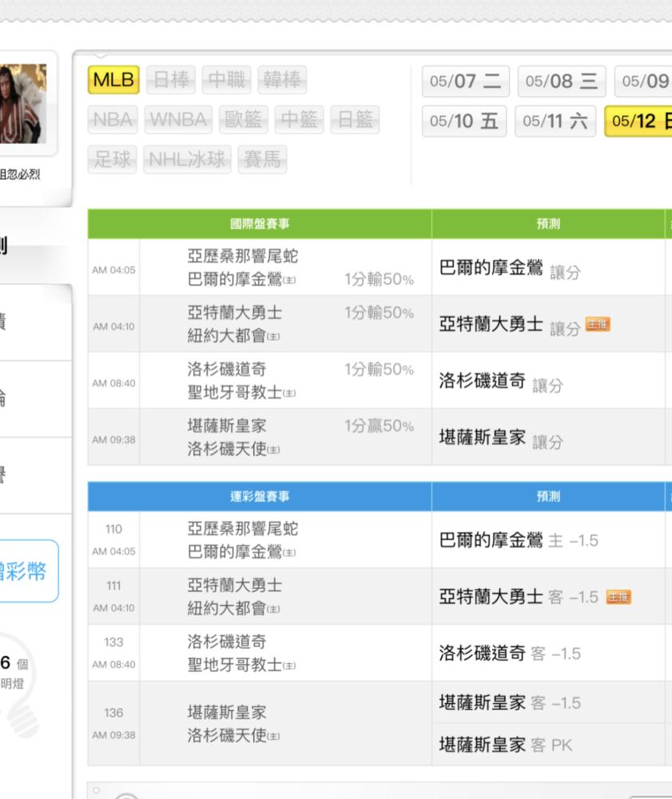Click the 亞特蘭大勇士 客 -1.5 prediction
Screen dimensions: 672x799
click(519, 597)
